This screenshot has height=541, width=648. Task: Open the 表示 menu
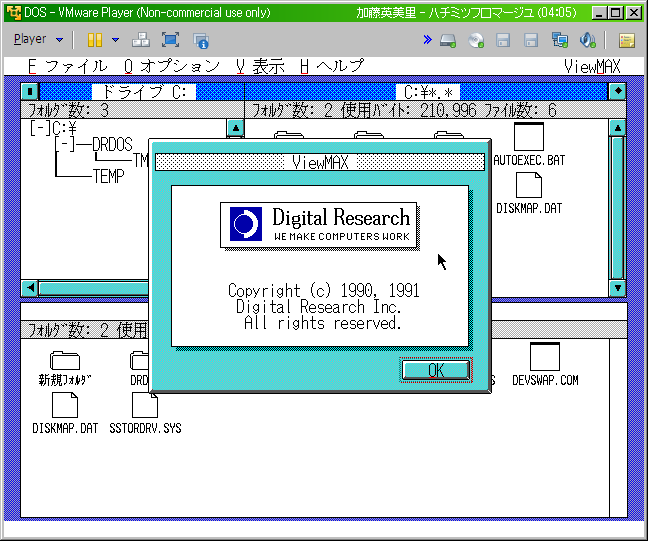[260, 66]
